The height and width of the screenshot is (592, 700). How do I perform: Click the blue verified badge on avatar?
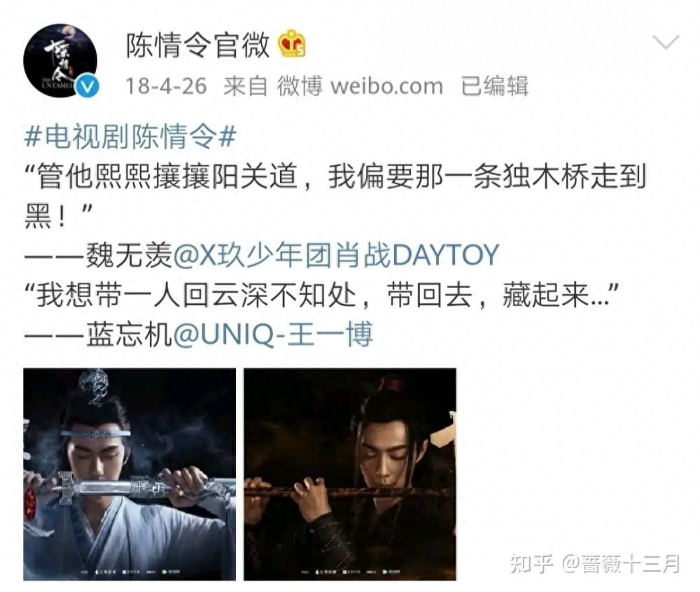tap(87, 85)
